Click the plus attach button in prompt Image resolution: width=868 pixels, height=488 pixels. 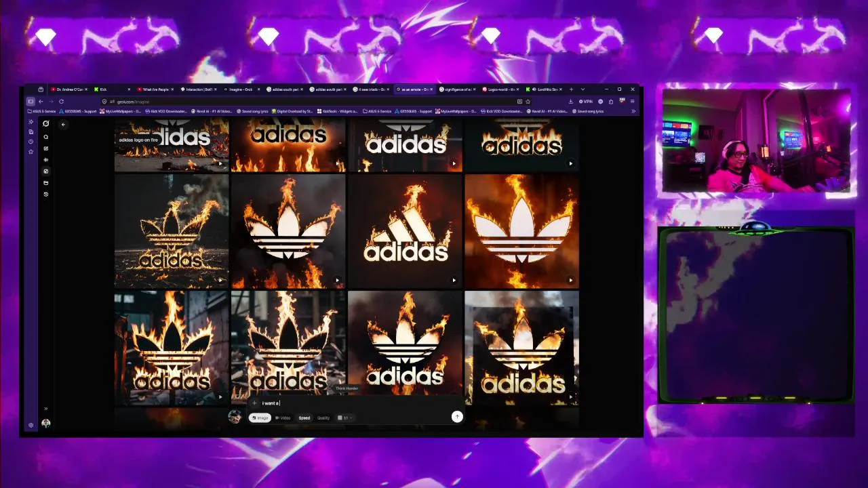pyautogui.click(x=254, y=403)
